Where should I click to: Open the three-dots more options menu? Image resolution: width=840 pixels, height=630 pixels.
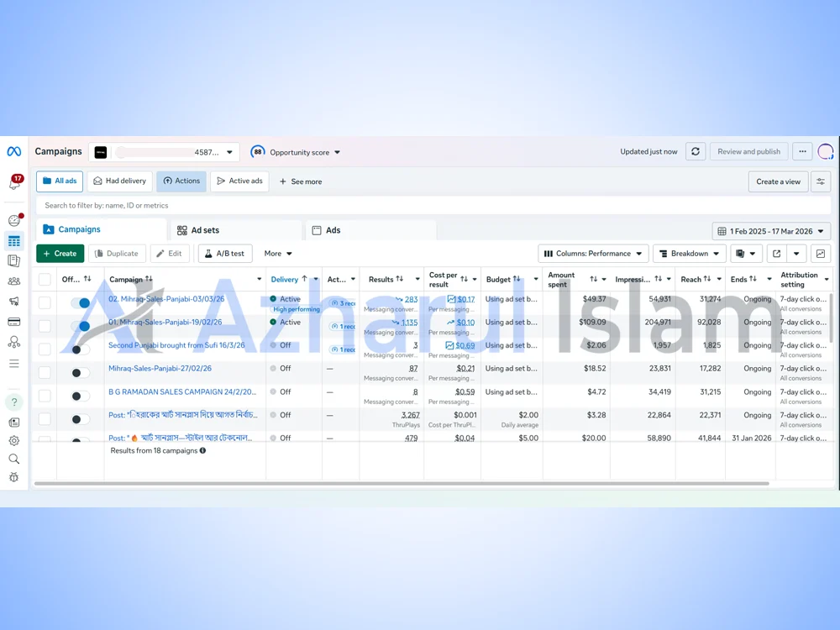(802, 151)
